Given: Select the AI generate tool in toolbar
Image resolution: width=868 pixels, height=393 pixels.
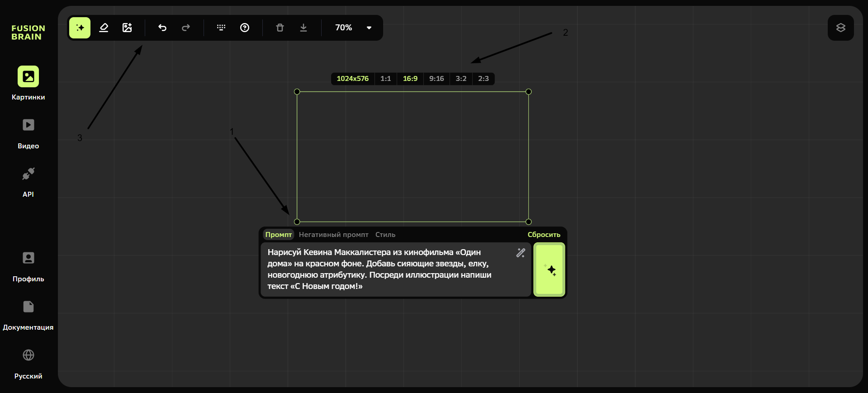Looking at the screenshot, I should point(80,28).
